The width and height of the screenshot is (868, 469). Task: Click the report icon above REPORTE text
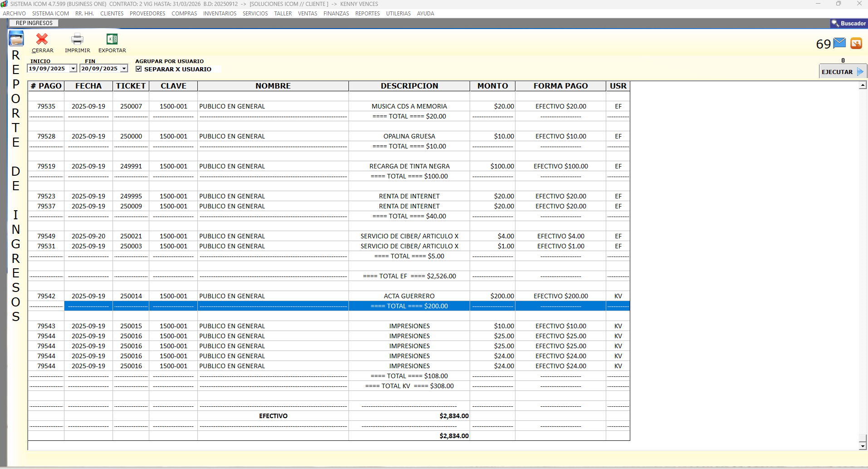click(16, 39)
